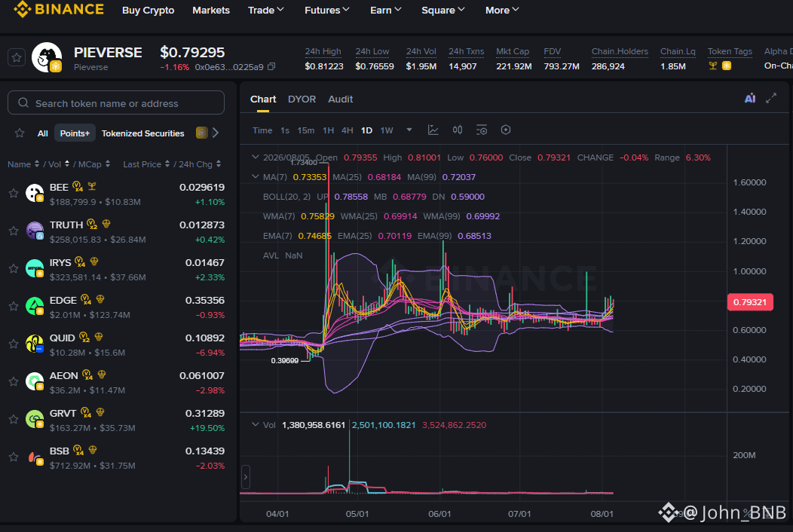Select the 1W interval
The height and width of the screenshot is (532, 793).
(x=387, y=130)
